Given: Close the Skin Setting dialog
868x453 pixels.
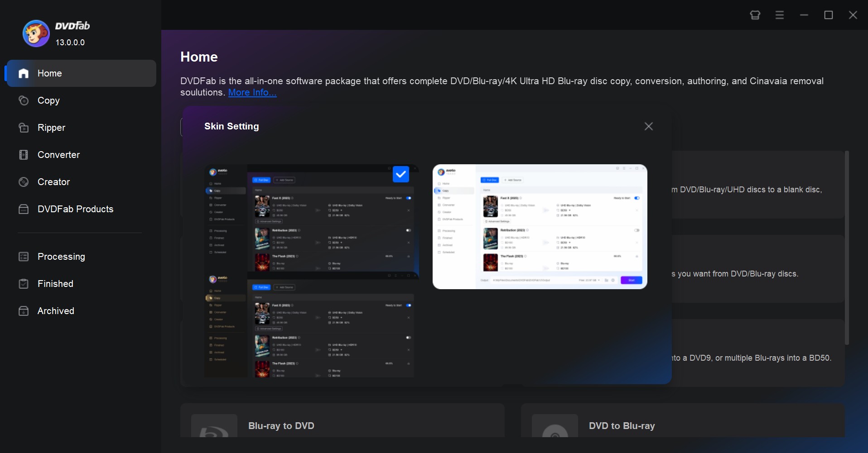Looking at the screenshot, I should click(x=648, y=126).
